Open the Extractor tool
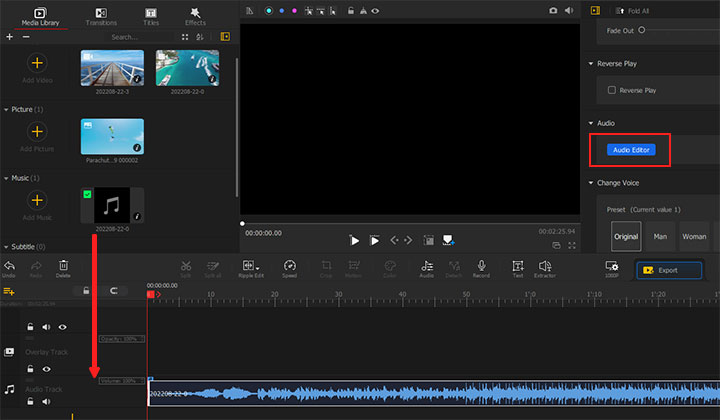Screen dimensions: 720x420 545,266
